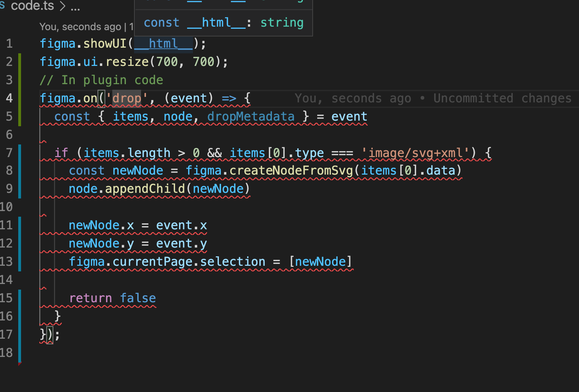Click line number 4 in the gutter
This screenshot has width=579, height=392.
[x=9, y=98]
